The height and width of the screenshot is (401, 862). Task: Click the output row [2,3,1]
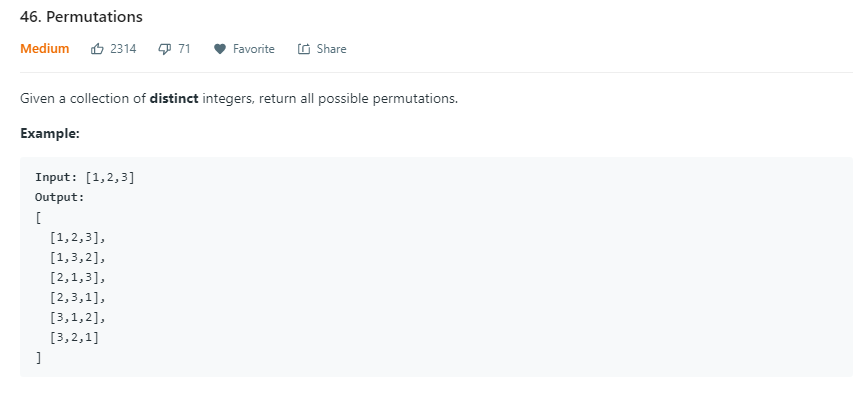click(76, 297)
